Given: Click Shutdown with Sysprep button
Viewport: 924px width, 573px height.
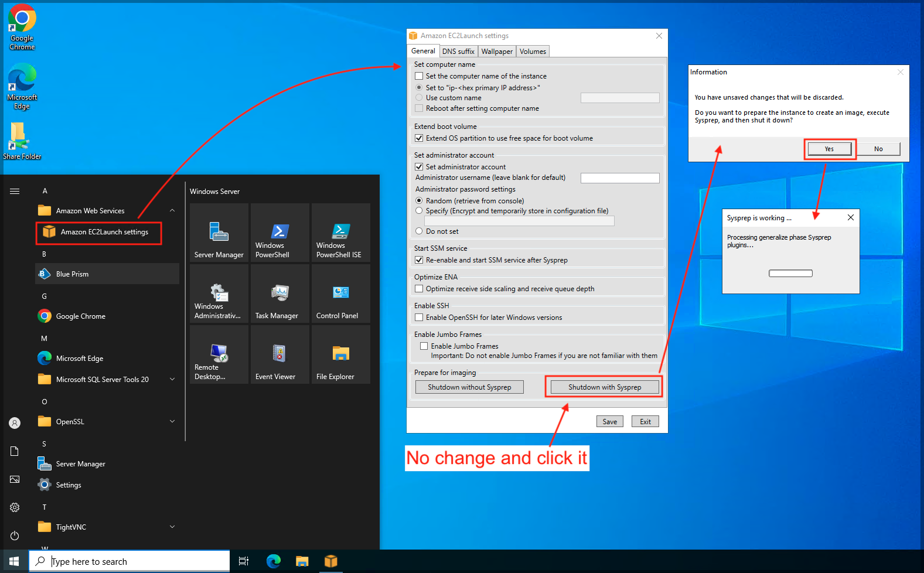Looking at the screenshot, I should (604, 387).
